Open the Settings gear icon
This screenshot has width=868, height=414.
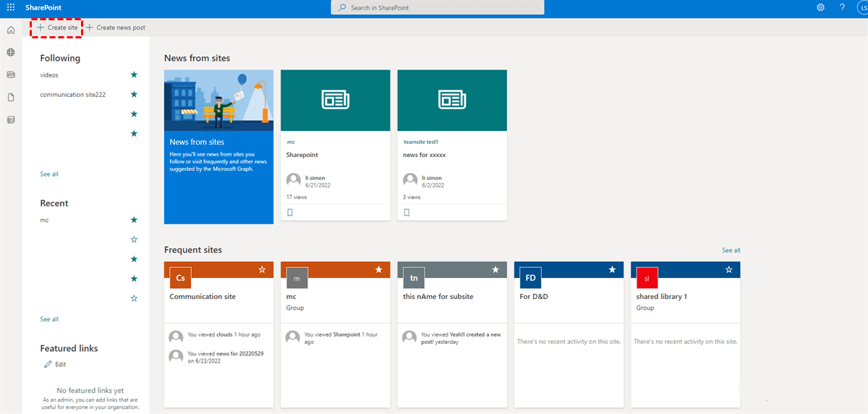point(820,7)
